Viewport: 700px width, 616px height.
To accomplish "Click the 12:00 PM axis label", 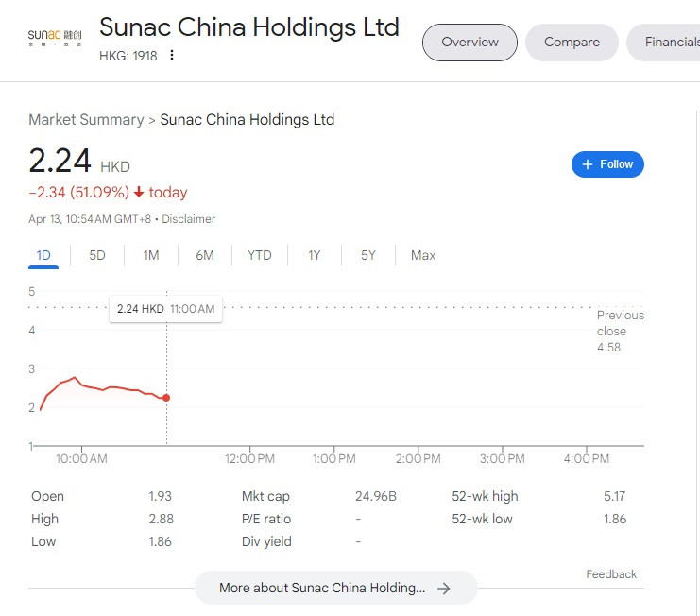I will click(249, 459).
